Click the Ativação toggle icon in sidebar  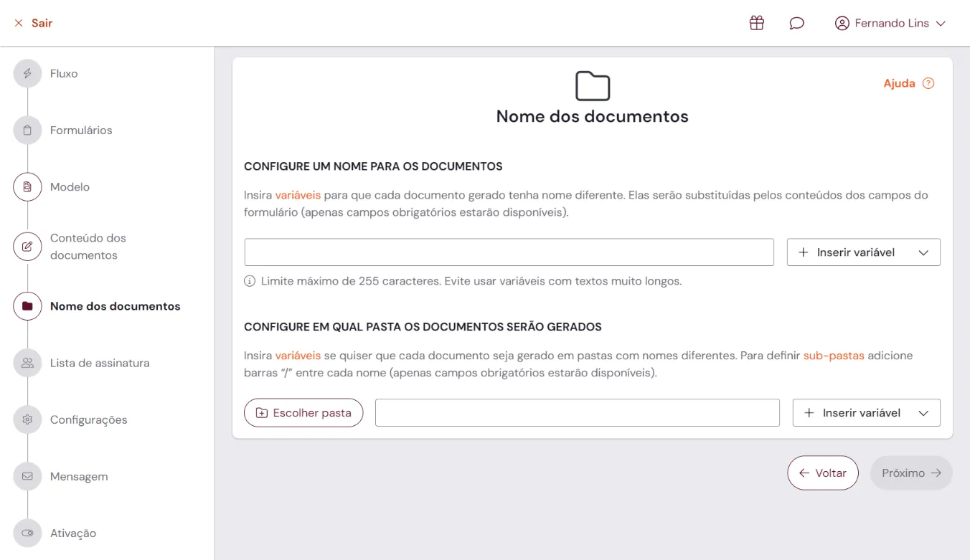tap(27, 533)
